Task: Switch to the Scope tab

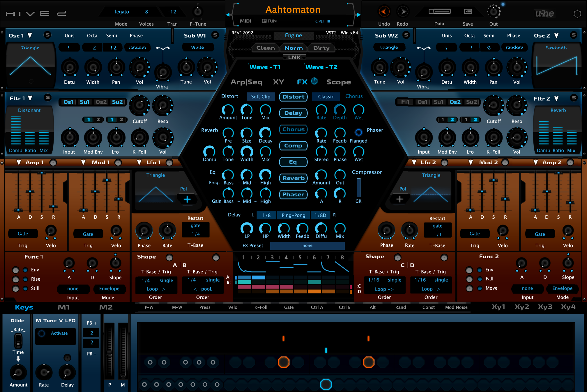Action: point(339,82)
